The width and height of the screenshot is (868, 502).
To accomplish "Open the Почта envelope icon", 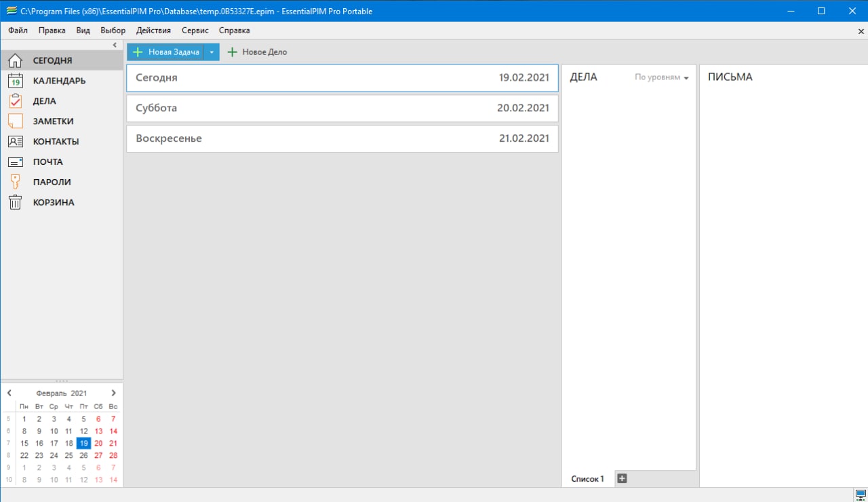I will point(15,162).
